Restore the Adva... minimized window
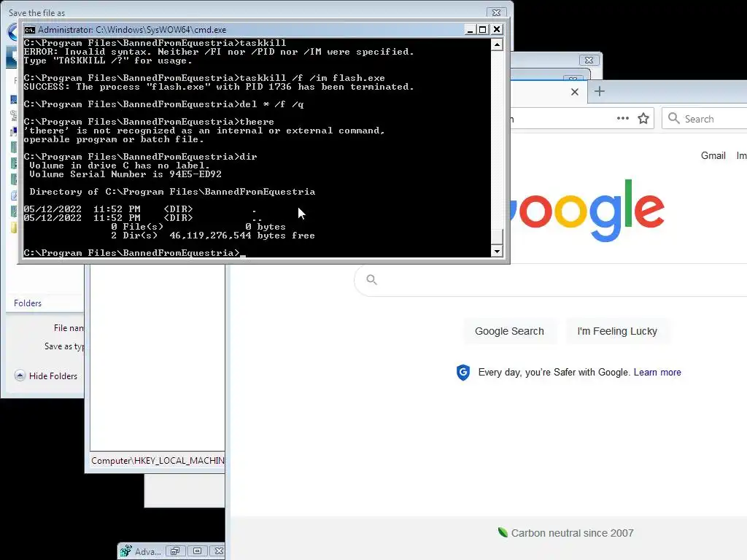 coord(175,551)
